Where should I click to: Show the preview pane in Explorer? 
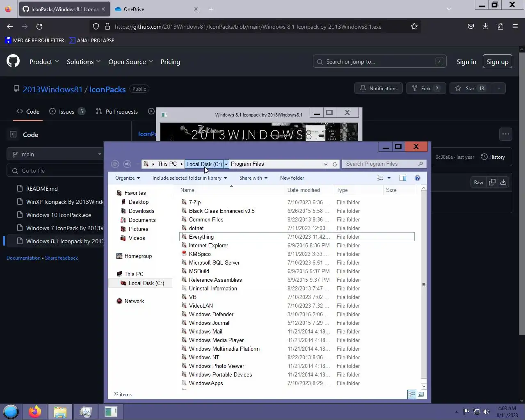coord(403,178)
